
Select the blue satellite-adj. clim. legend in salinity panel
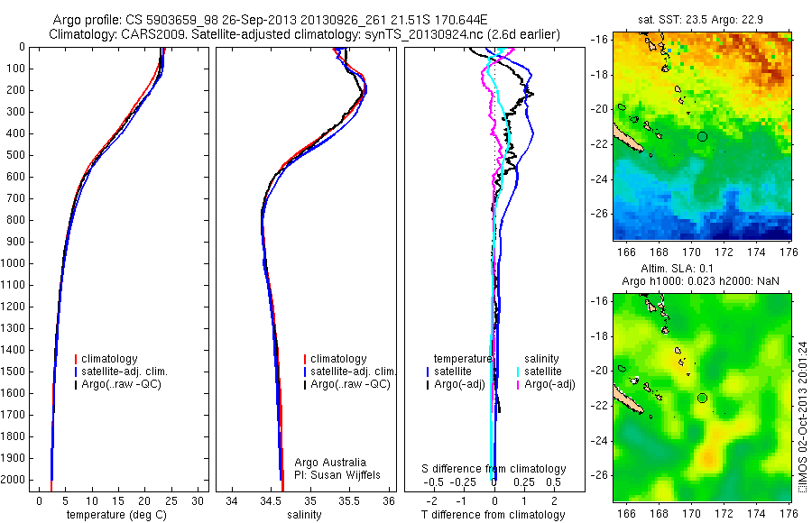(350, 372)
